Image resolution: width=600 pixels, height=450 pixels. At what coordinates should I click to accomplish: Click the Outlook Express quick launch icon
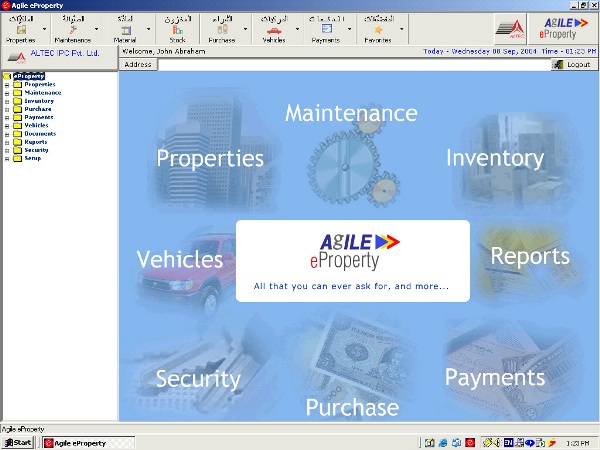point(457,443)
